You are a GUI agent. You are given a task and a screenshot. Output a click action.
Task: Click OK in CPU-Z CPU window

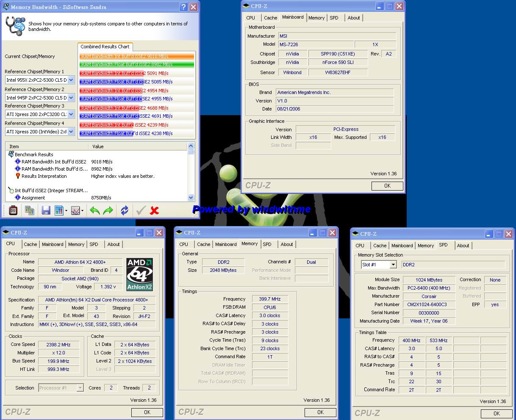(x=147, y=412)
